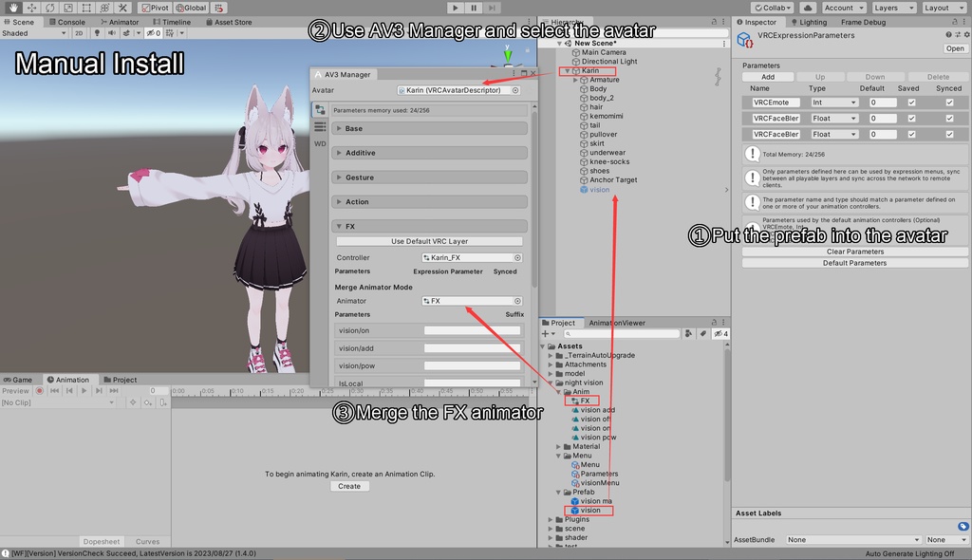Viewport: 972px width, 560px height.
Task: Click Open button in Inspector
Action: pos(955,48)
